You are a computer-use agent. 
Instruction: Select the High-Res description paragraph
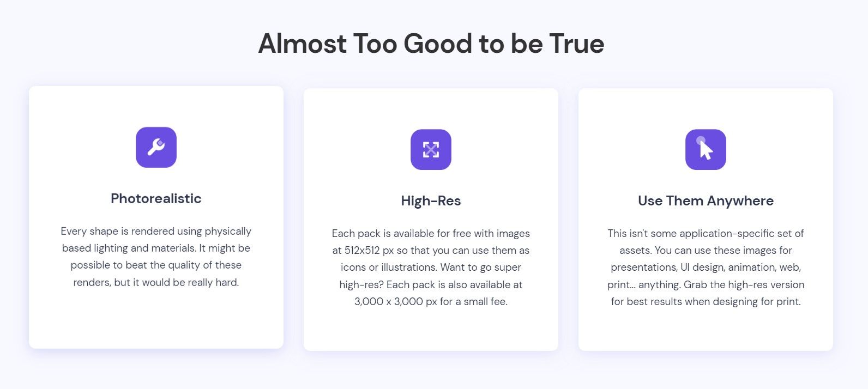coord(431,268)
